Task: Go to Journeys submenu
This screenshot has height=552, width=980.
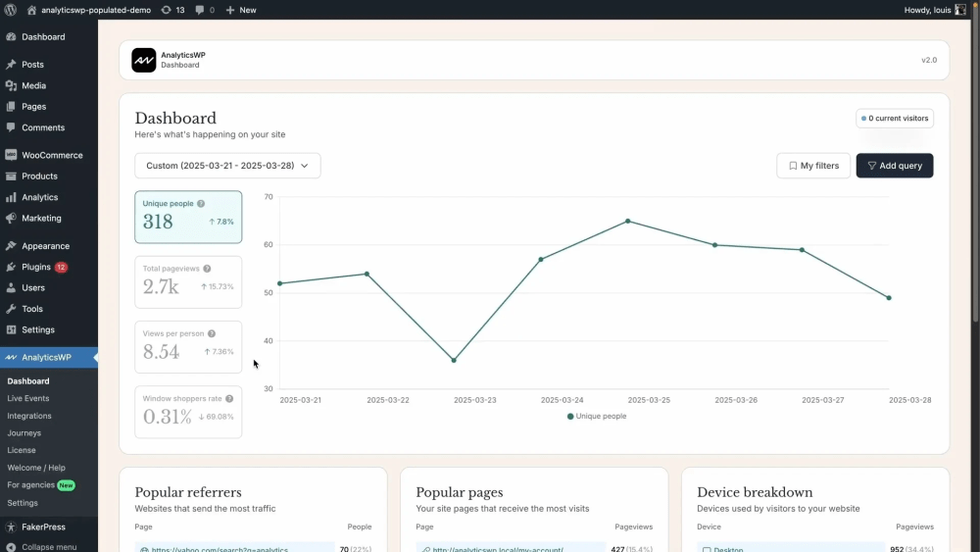Action: click(x=24, y=432)
